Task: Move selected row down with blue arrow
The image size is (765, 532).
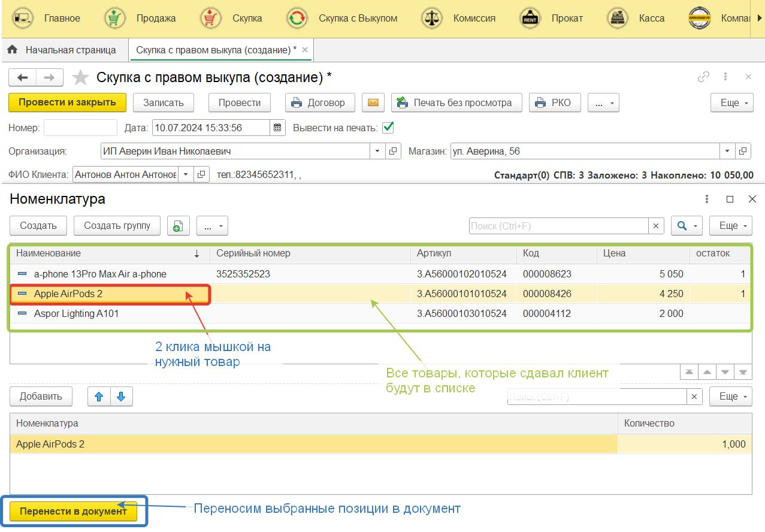Action: pyautogui.click(x=121, y=397)
